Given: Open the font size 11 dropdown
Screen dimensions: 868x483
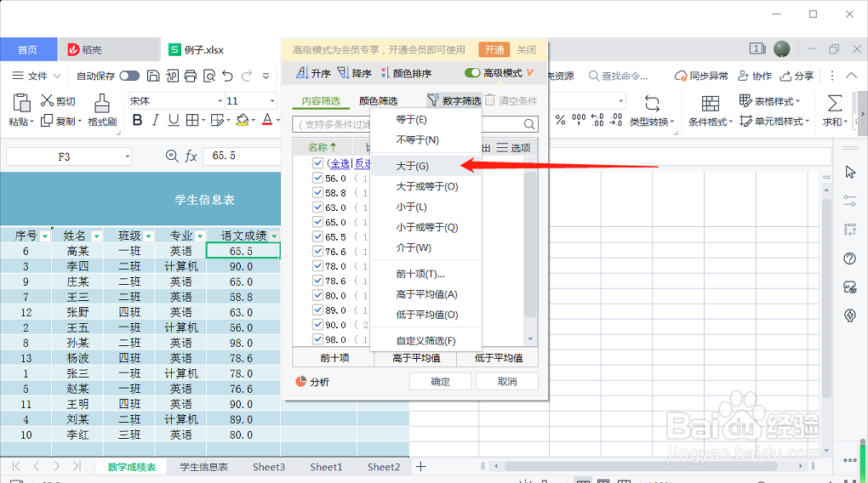Looking at the screenshot, I should coord(272,100).
